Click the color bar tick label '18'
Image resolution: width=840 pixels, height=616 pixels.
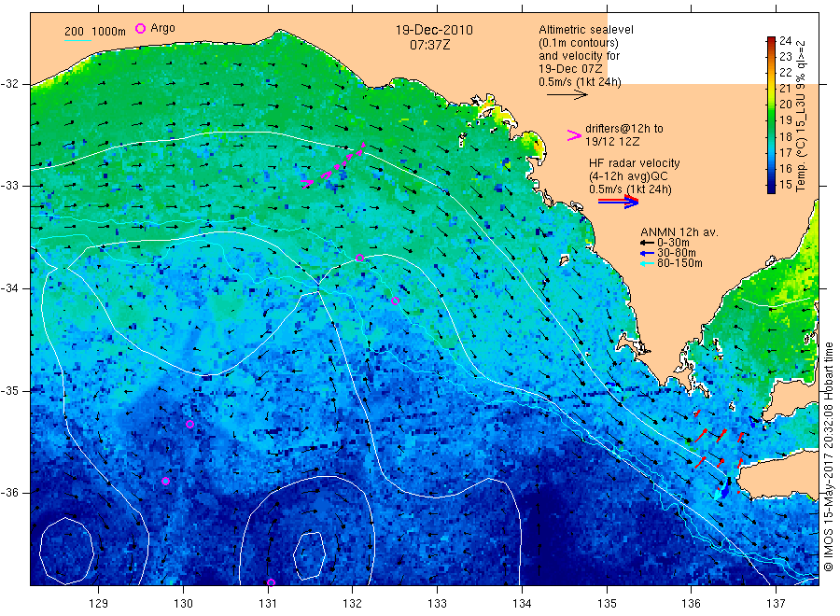tap(785, 136)
